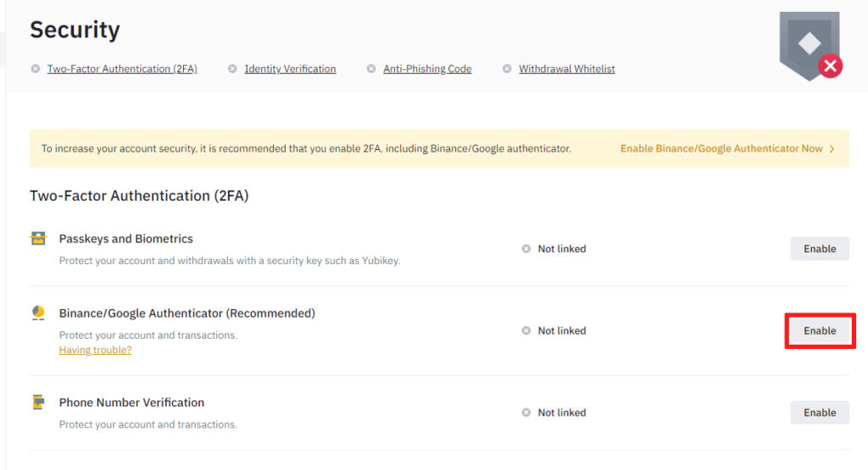868x470 pixels.
Task: Click Not linked text in Passkeys row
Action: (x=562, y=249)
